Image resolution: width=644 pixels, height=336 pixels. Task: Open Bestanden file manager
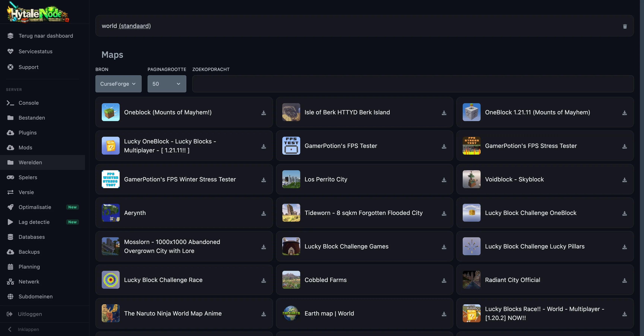[x=42, y=118]
